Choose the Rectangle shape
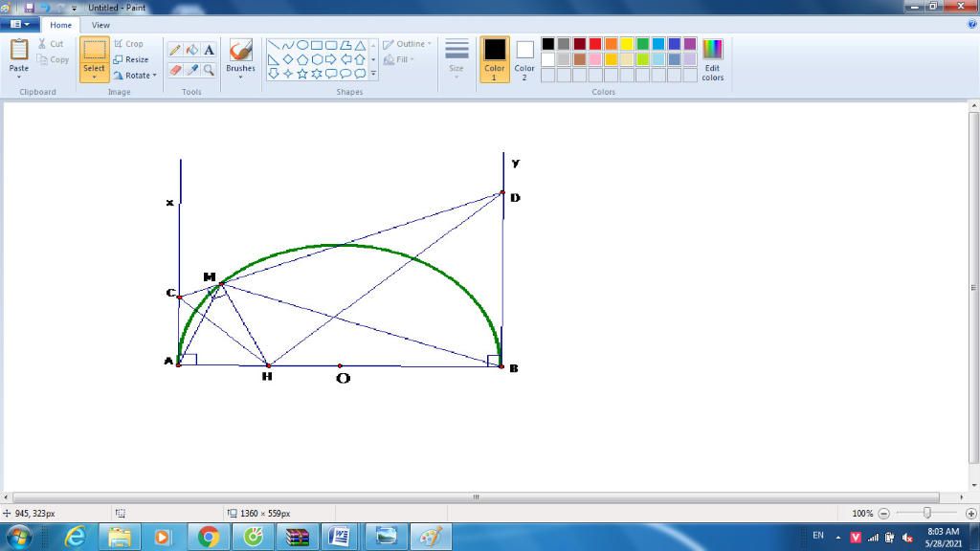Viewport: 980px width, 551px height. [316, 45]
